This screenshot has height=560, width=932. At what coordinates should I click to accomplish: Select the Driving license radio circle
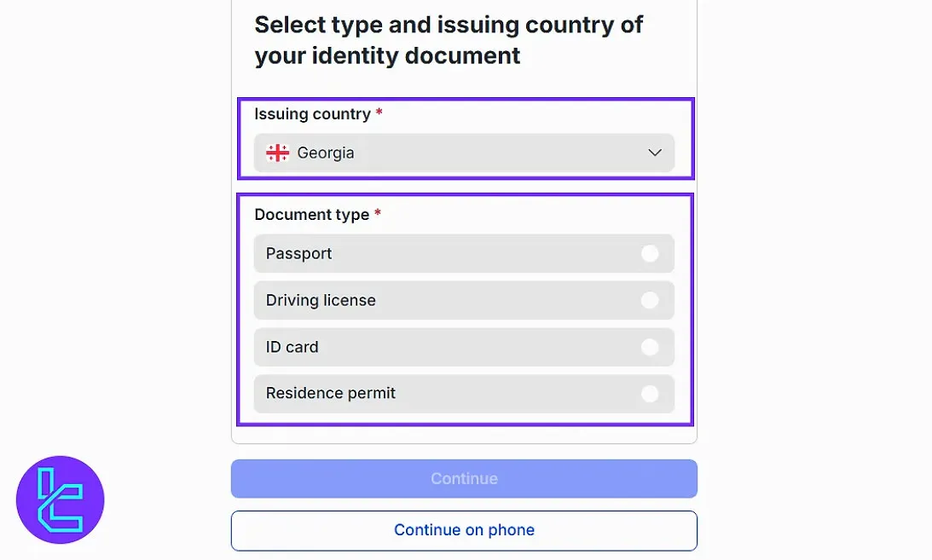click(x=650, y=300)
